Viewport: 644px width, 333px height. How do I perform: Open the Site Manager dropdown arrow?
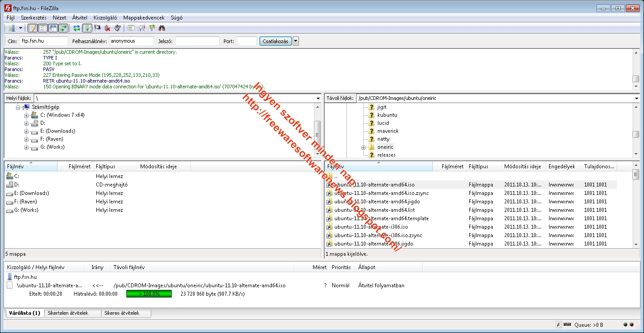pos(20,28)
